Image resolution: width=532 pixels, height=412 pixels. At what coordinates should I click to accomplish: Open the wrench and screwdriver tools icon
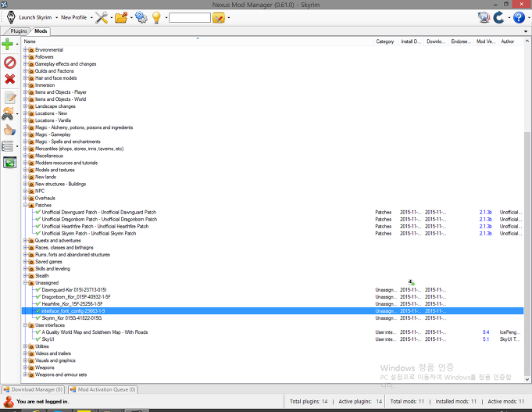102,17
